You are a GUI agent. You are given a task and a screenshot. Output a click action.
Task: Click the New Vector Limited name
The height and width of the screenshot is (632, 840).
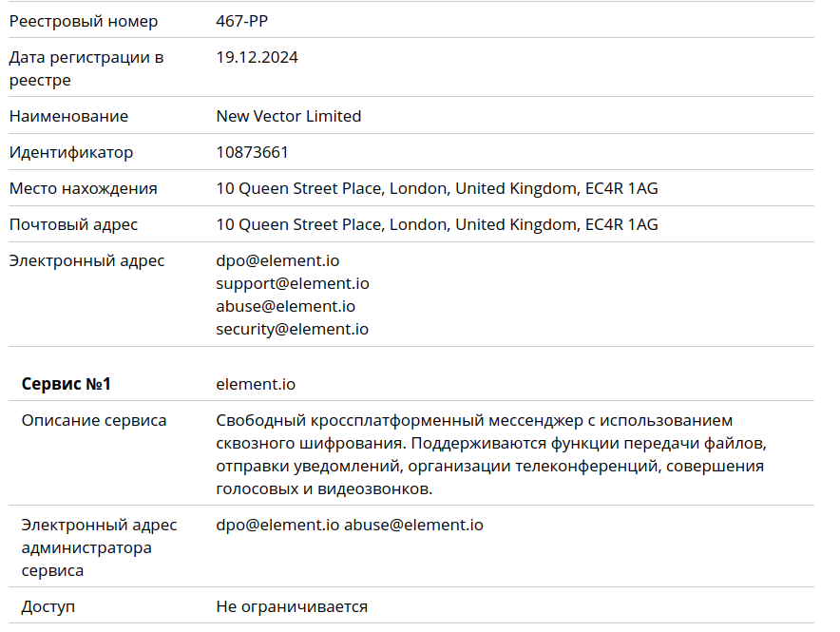coord(289,116)
